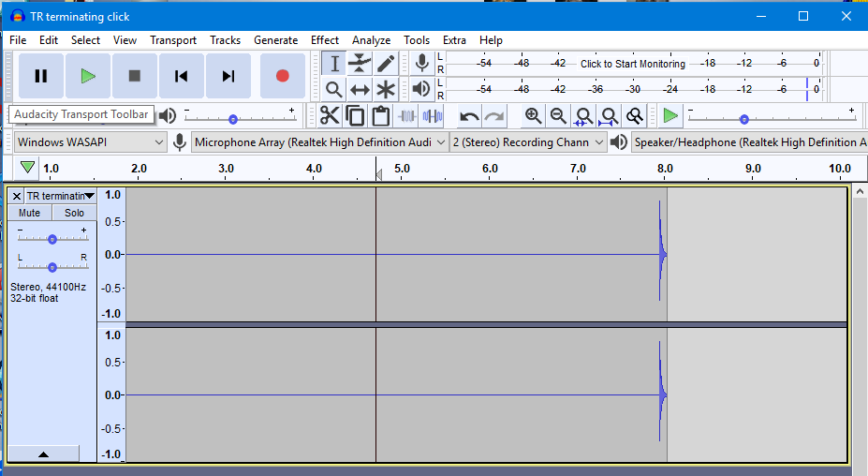
Task: Fit selection to width zoom icon
Action: point(583,116)
